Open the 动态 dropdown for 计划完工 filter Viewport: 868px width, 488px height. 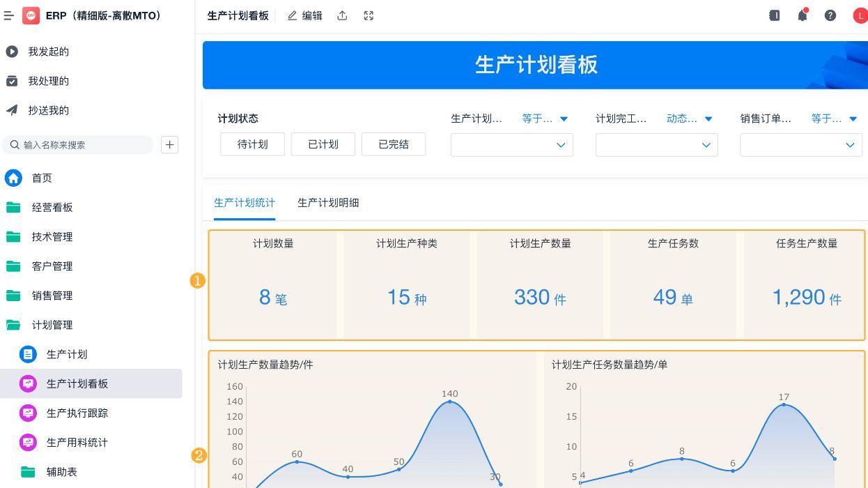coord(691,119)
